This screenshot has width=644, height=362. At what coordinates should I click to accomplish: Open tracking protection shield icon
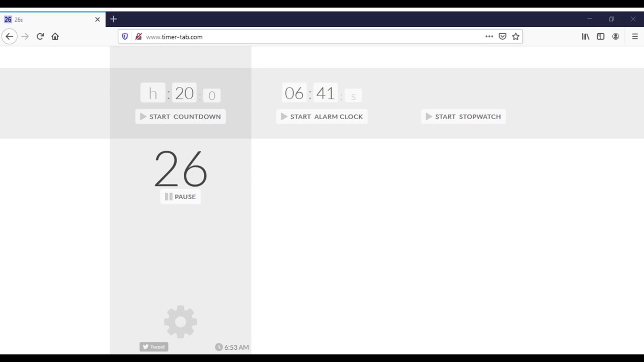125,37
